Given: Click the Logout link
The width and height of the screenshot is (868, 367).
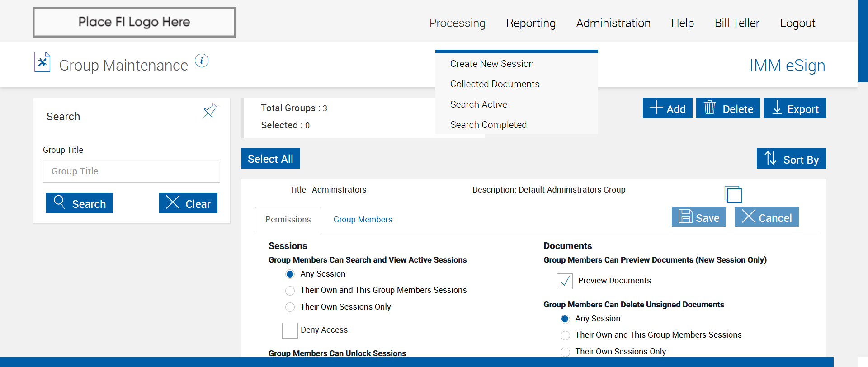Looking at the screenshot, I should tap(797, 23).
